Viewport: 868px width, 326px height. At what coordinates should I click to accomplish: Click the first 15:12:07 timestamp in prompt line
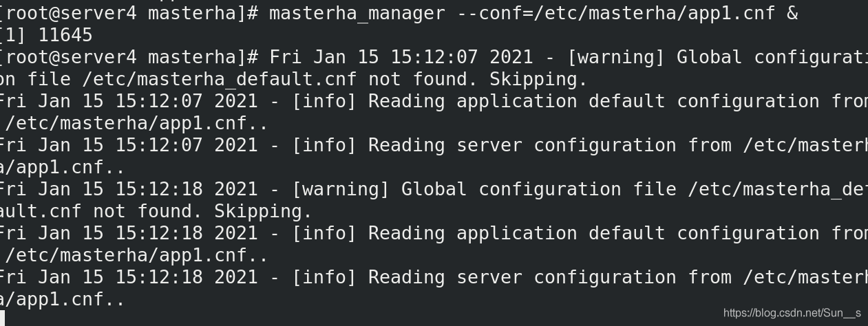(434, 57)
